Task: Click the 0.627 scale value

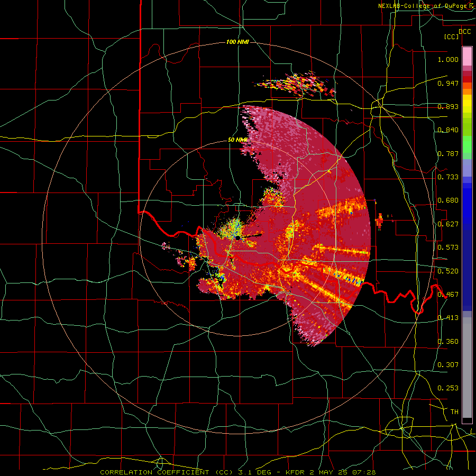Action: pos(448,224)
